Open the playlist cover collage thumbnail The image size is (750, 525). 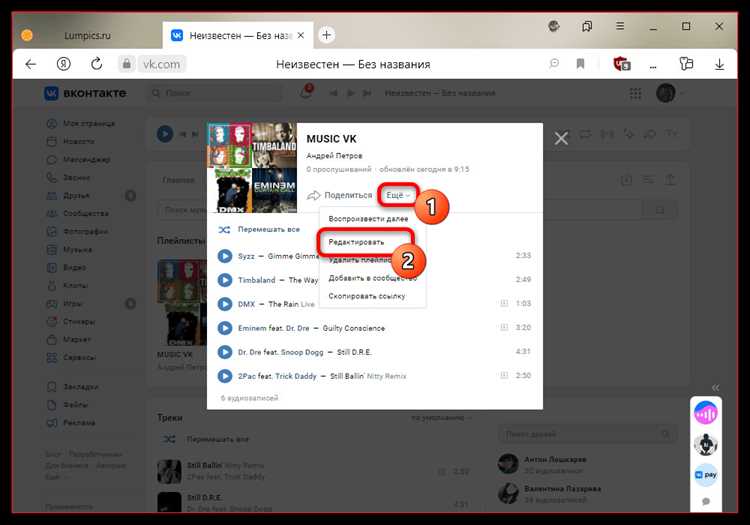252,168
